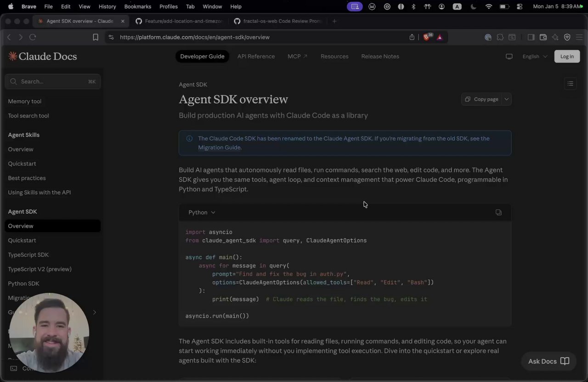
Task: Click the menu bar date and time
Action: 558,6
